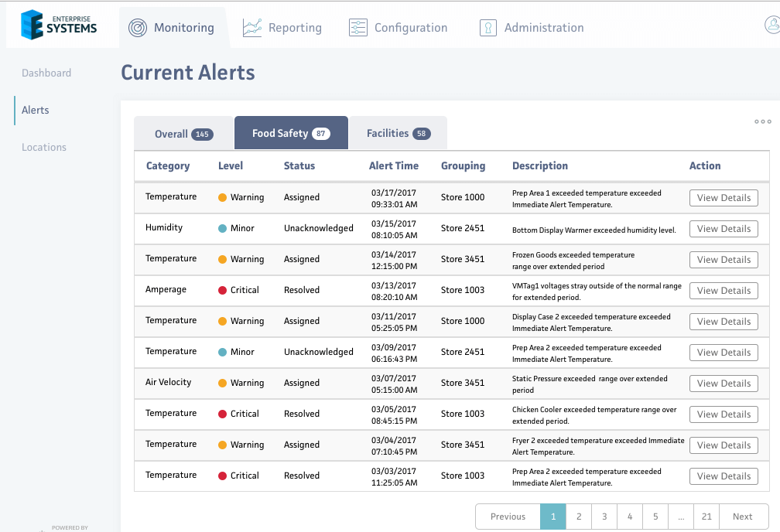Open Alerts in the sidebar
The width and height of the screenshot is (780, 532).
36,110
